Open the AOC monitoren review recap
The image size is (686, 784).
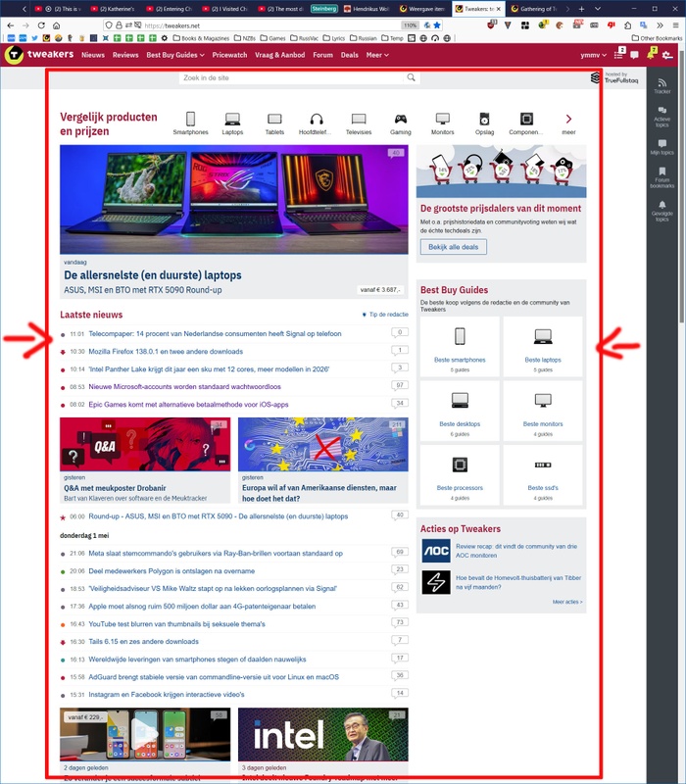tap(516, 551)
